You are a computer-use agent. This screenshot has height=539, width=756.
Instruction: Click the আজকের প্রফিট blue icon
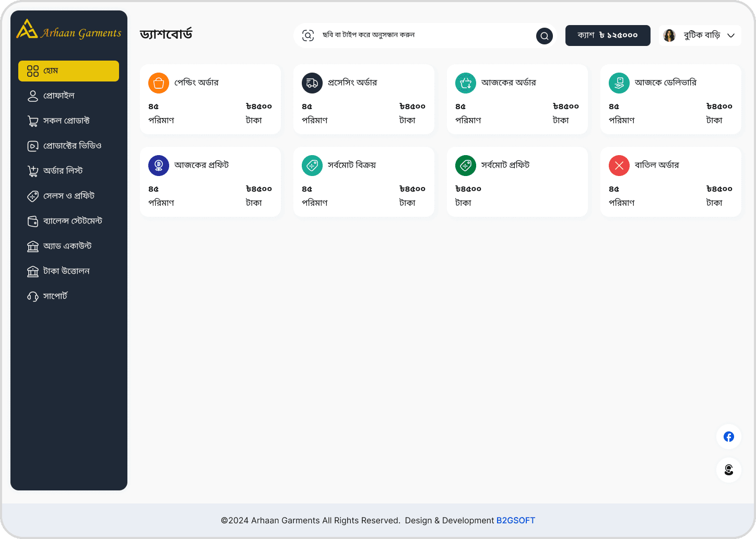(x=159, y=166)
